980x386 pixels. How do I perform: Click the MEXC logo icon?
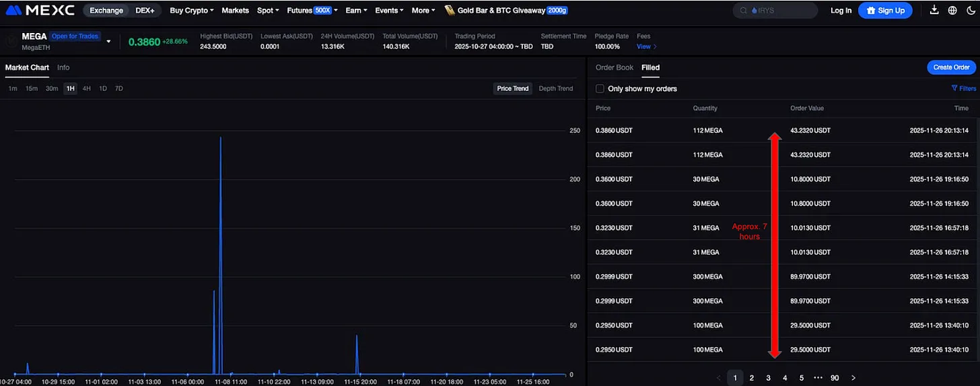pos(15,10)
